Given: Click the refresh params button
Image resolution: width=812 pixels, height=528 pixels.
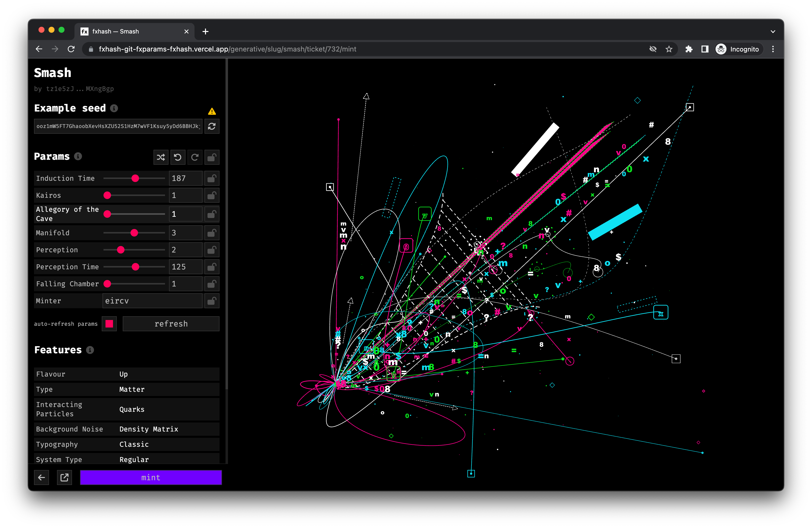Looking at the screenshot, I should coord(171,324).
